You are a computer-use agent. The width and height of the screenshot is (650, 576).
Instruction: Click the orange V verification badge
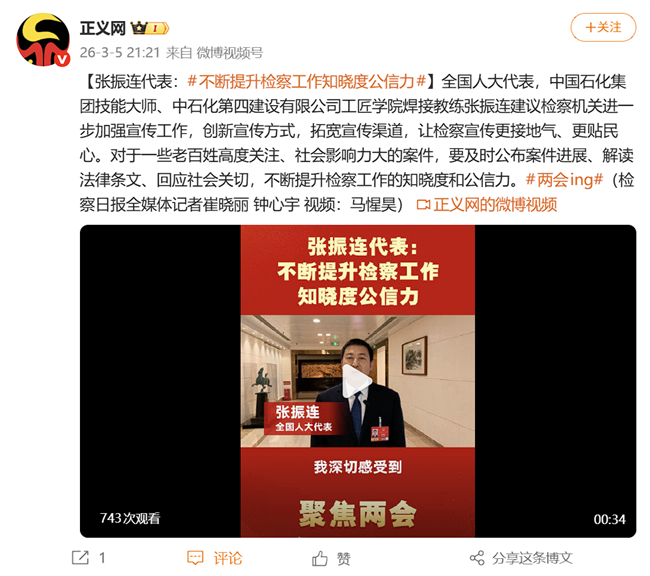coord(62,59)
